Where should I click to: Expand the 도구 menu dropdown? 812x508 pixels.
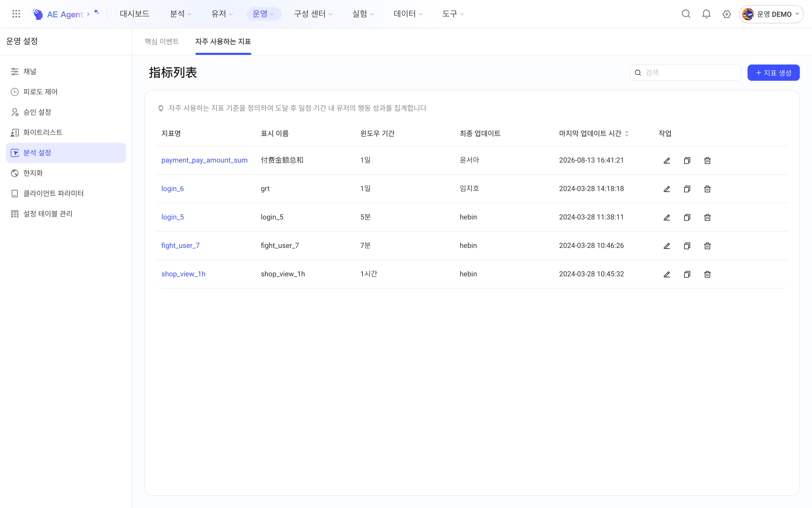(453, 14)
